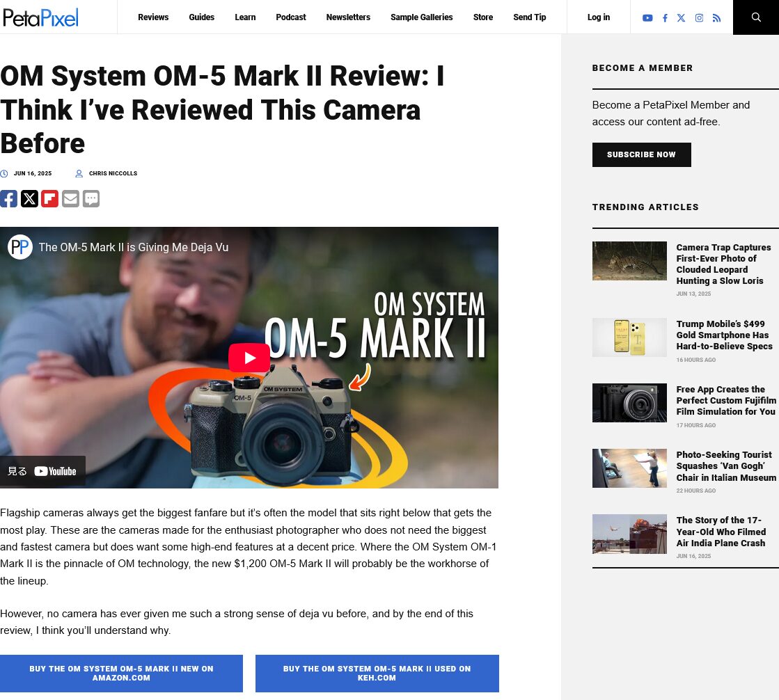The image size is (779, 700).
Task: Share article via email icon
Action: pos(70,198)
